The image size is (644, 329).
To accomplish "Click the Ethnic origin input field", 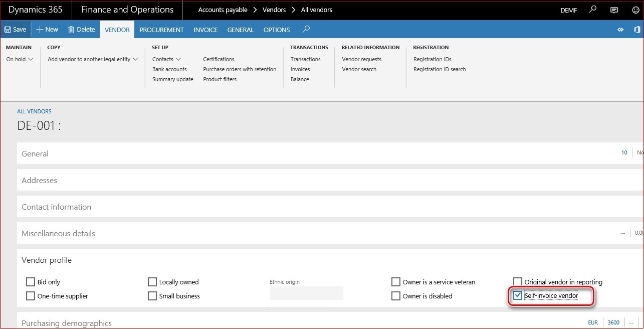I will (x=306, y=293).
